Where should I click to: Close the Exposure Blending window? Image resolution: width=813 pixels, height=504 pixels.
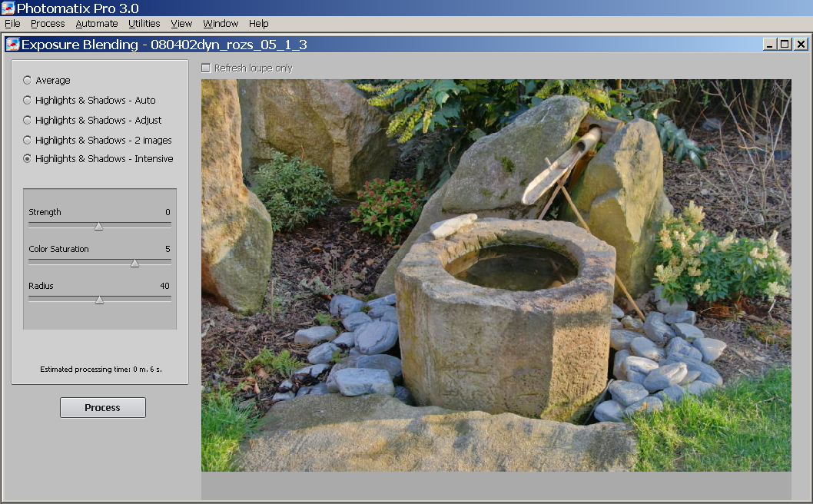click(800, 45)
